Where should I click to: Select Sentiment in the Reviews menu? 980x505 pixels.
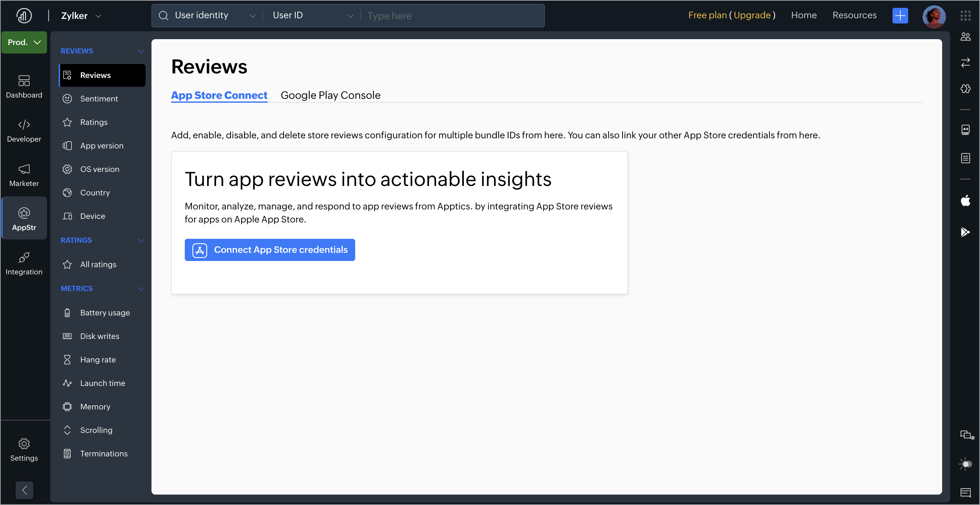point(99,99)
